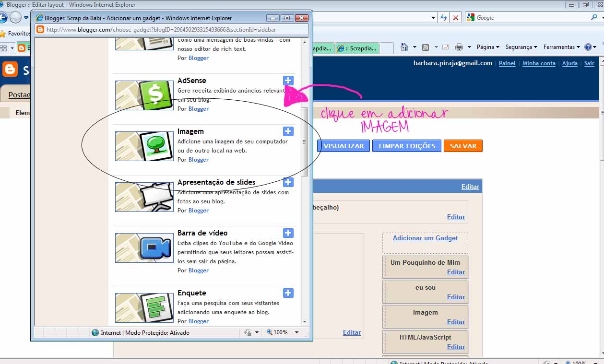Open the Página dropdown menu
This screenshot has height=364, width=604.
pyautogui.click(x=488, y=47)
